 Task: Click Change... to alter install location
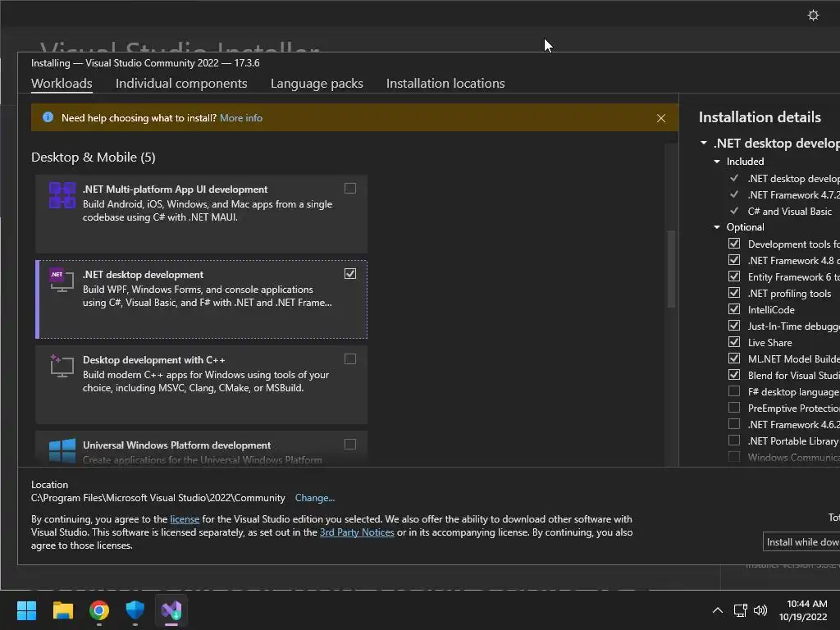click(314, 498)
